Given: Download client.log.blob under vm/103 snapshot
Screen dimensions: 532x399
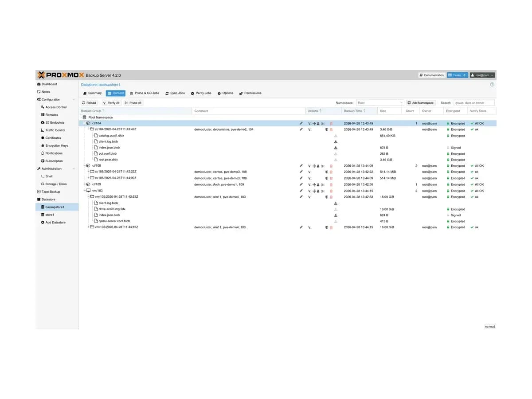Looking at the screenshot, I should [336, 203].
